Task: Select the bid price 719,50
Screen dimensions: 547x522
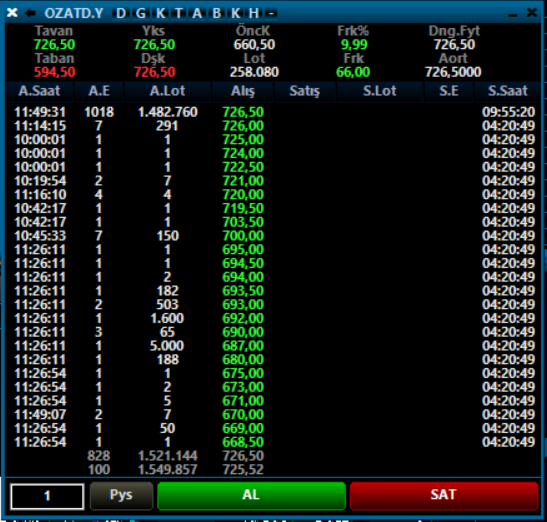Action: [x=243, y=209]
